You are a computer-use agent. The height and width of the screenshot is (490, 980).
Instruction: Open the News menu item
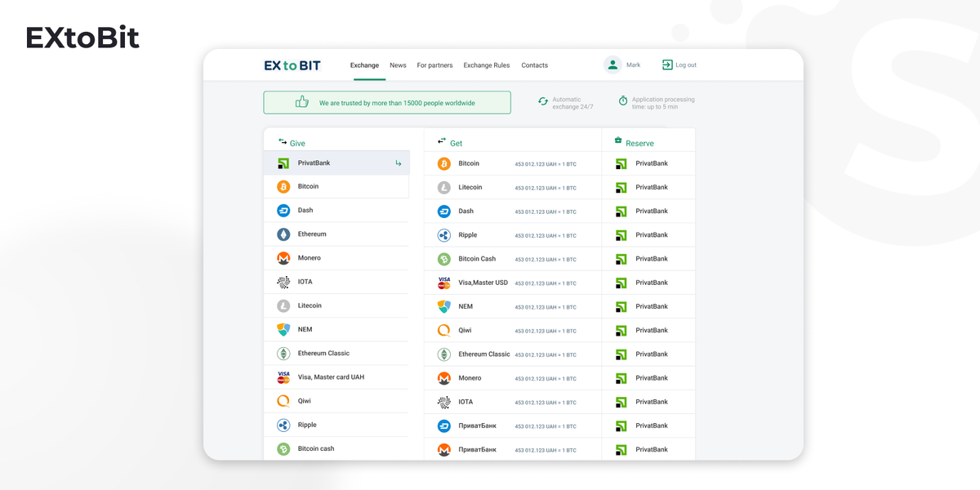click(x=398, y=65)
